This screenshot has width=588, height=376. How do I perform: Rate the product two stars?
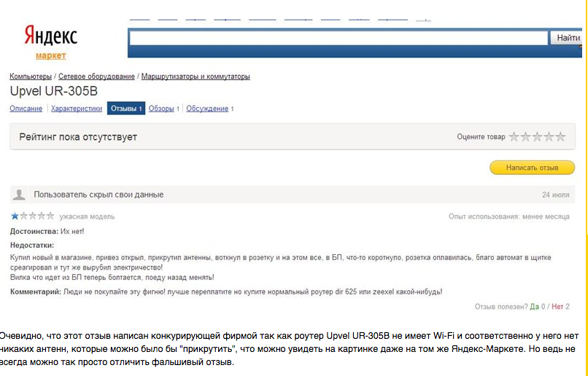pos(525,137)
